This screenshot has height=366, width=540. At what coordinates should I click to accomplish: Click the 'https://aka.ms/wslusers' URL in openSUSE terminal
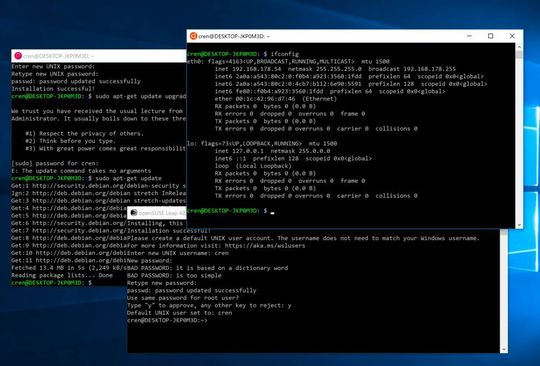[x=265, y=246]
